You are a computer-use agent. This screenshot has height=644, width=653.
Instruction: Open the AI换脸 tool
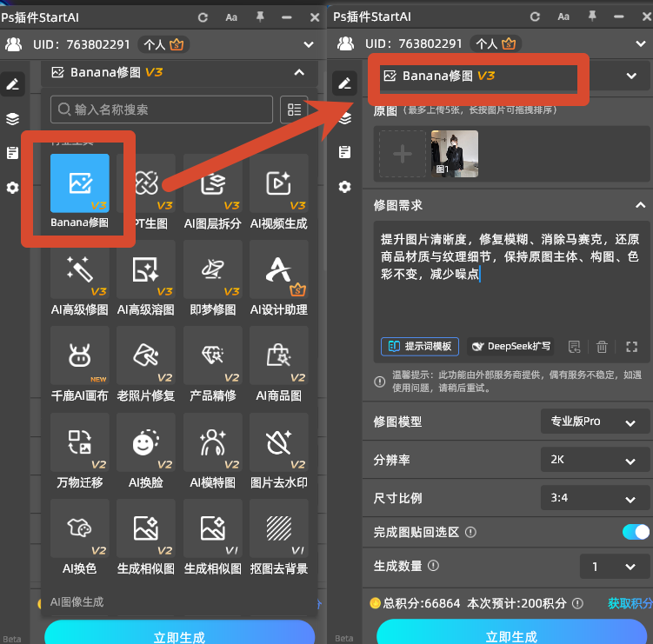(146, 442)
